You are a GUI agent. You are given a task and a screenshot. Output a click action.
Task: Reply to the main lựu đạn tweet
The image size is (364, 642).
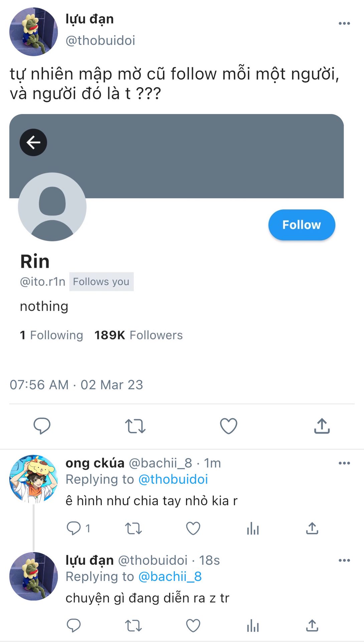42,426
